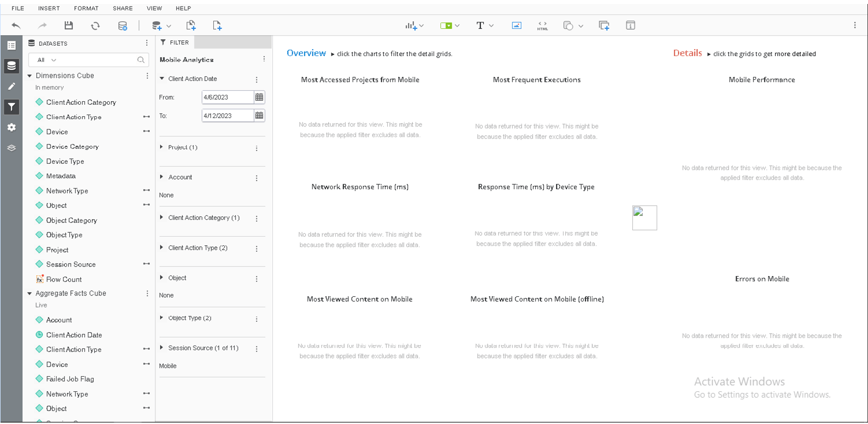Screen dimensions: 868x424
Task: Click the Insert Image toolbar icon
Action: [x=516, y=26]
